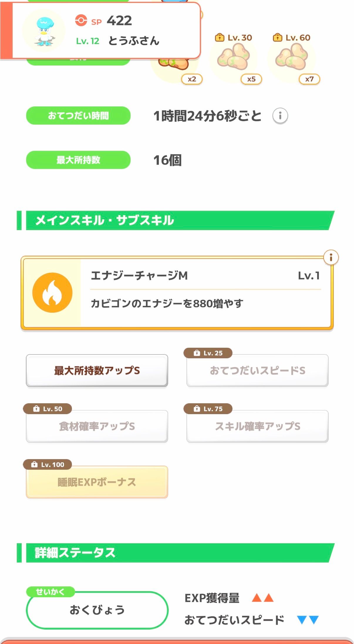Open 最大所持数アップS sub skill
This screenshot has width=354, height=644.
pyautogui.click(x=97, y=370)
